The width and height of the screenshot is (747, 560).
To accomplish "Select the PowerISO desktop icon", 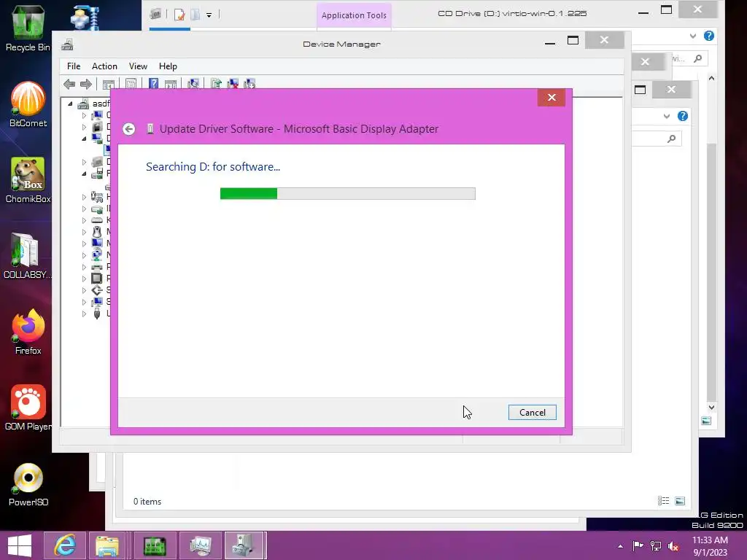I will pos(28,484).
